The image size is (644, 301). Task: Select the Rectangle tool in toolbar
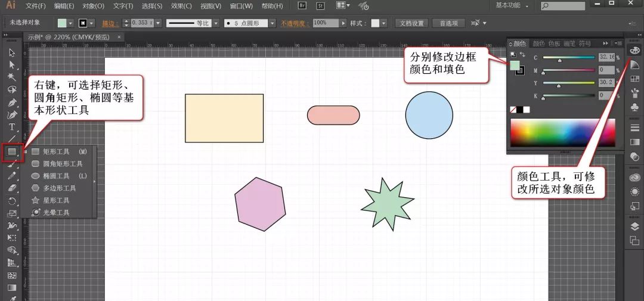pyautogui.click(x=12, y=151)
